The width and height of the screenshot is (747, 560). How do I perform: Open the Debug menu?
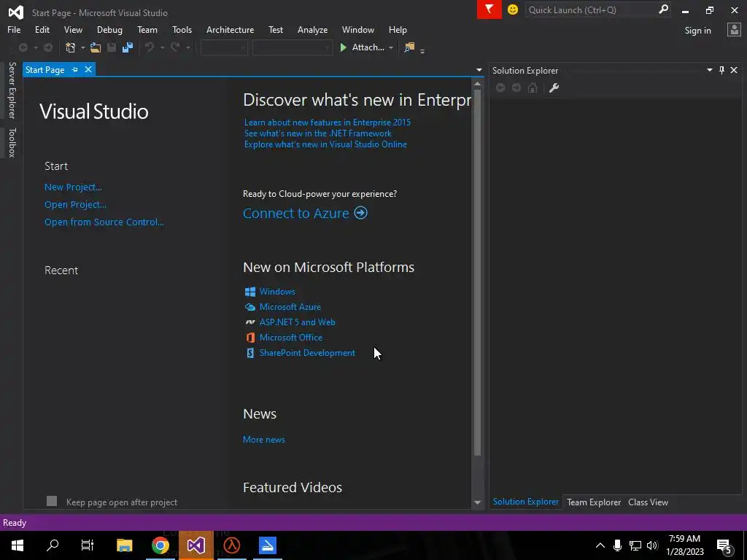109,29
